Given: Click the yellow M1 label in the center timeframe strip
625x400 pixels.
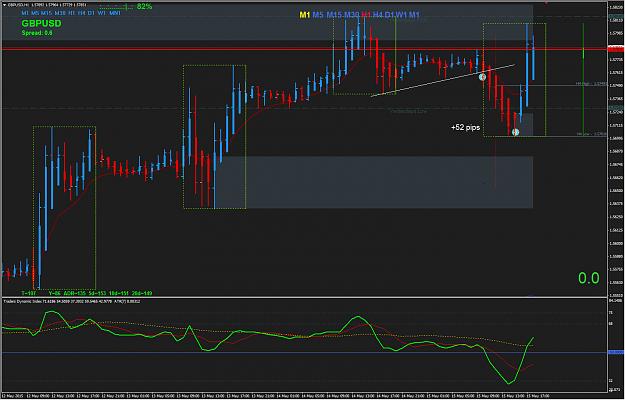Looking at the screenshot, I should pos(305,15).
